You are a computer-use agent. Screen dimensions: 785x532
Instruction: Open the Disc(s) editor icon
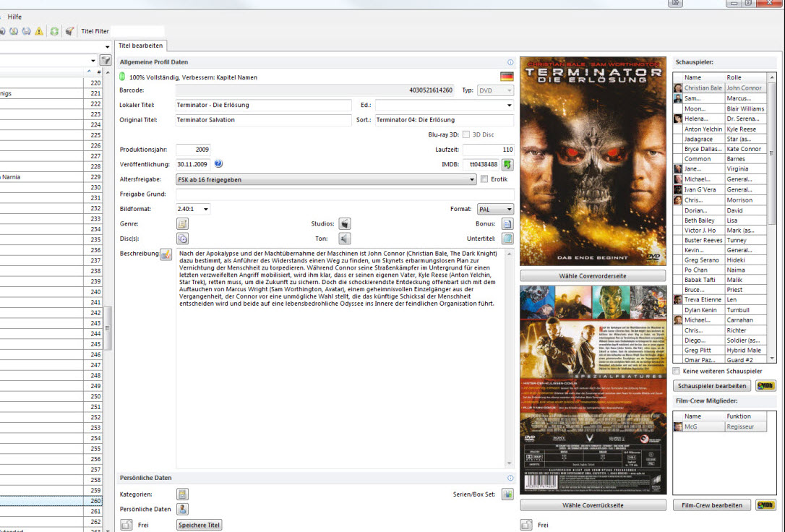(x=182, y=239)
